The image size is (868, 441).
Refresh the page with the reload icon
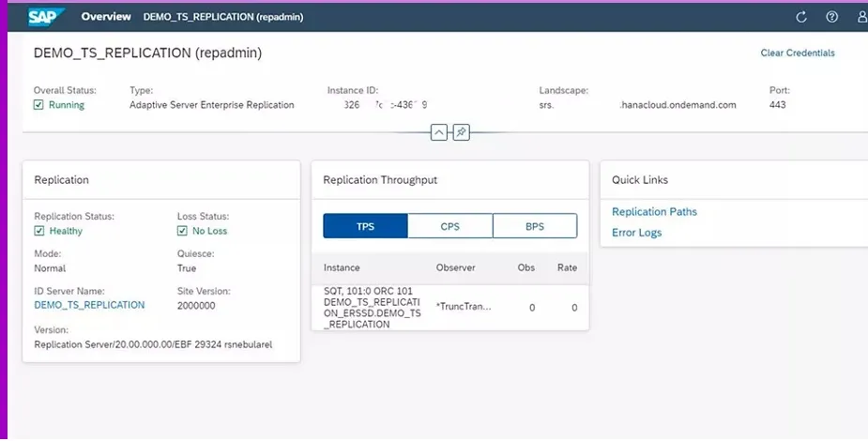click(x=801, y=17)
